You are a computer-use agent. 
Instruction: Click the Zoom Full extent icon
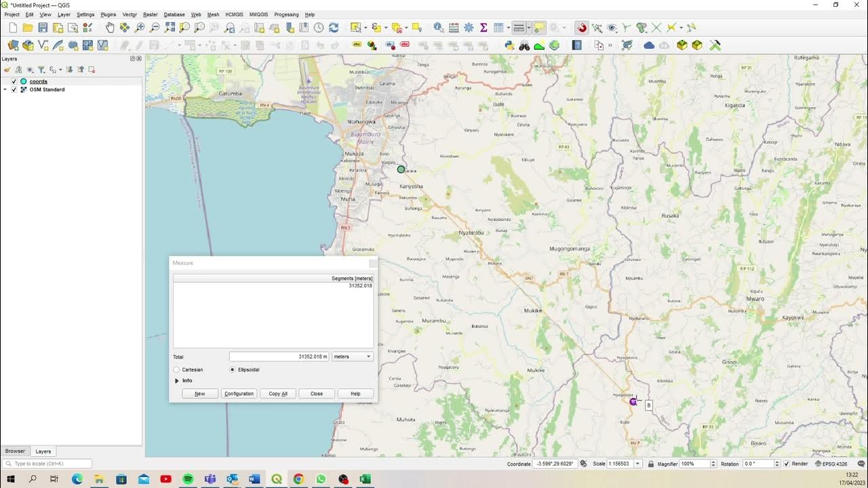[x=170, y=28]
